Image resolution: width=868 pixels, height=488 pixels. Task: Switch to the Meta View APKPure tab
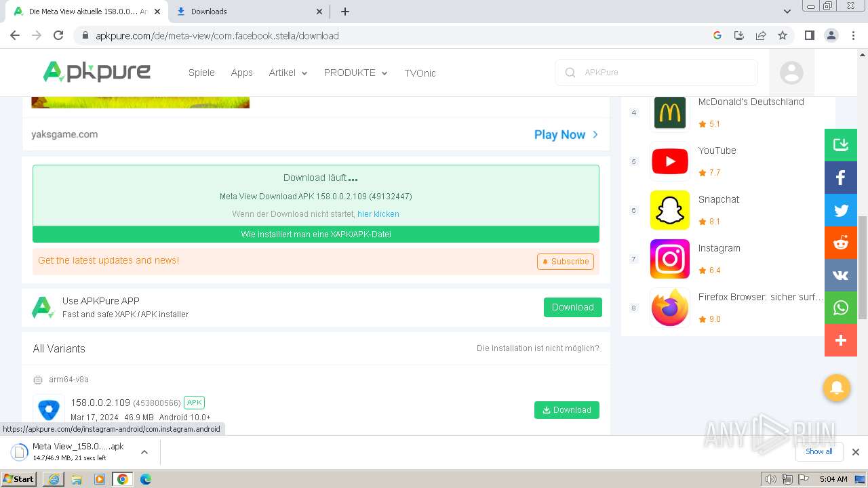pos(87,12)
